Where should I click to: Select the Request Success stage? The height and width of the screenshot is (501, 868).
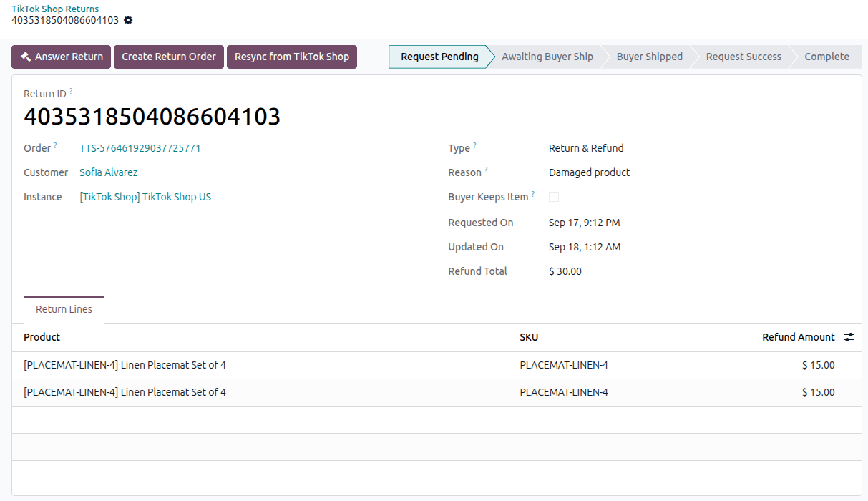743,57
